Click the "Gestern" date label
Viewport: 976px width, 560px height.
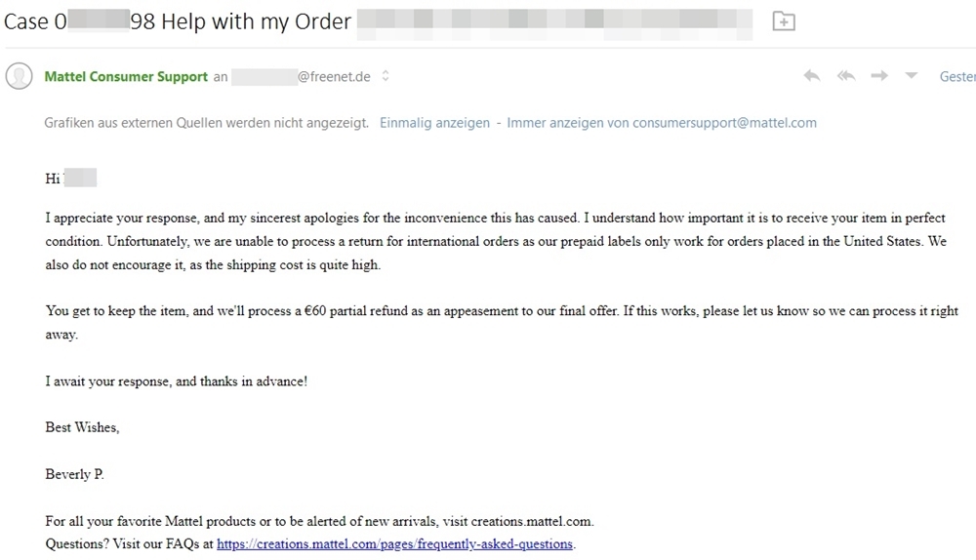click(957, 76)
